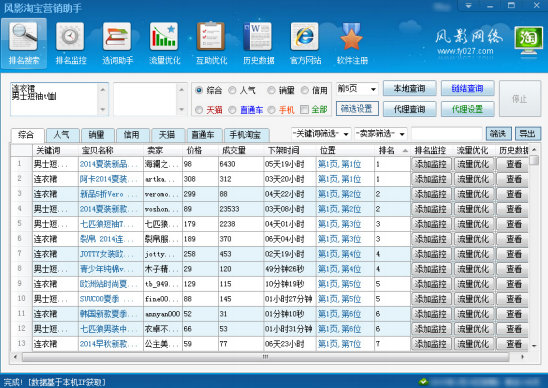Viewport: 548px width, 388px height.
Task: Click the table horizontal scrollbar thumb
Action: pyautogui.click(x=266, y=357)
